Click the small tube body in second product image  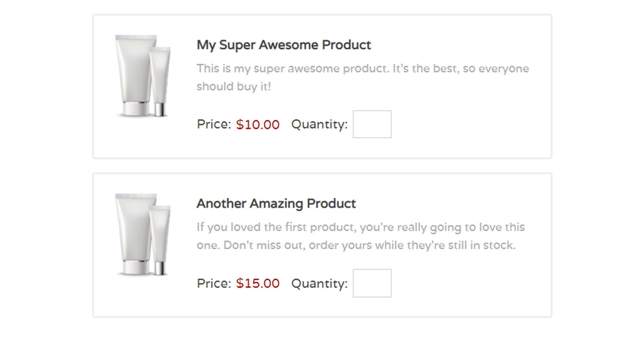click(160, 233)
